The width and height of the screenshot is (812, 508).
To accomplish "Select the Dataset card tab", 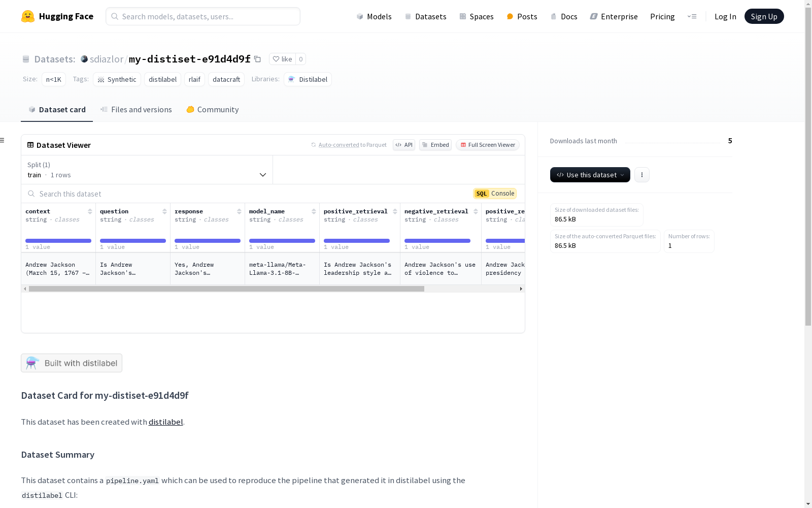I will (x=57, y=109).
